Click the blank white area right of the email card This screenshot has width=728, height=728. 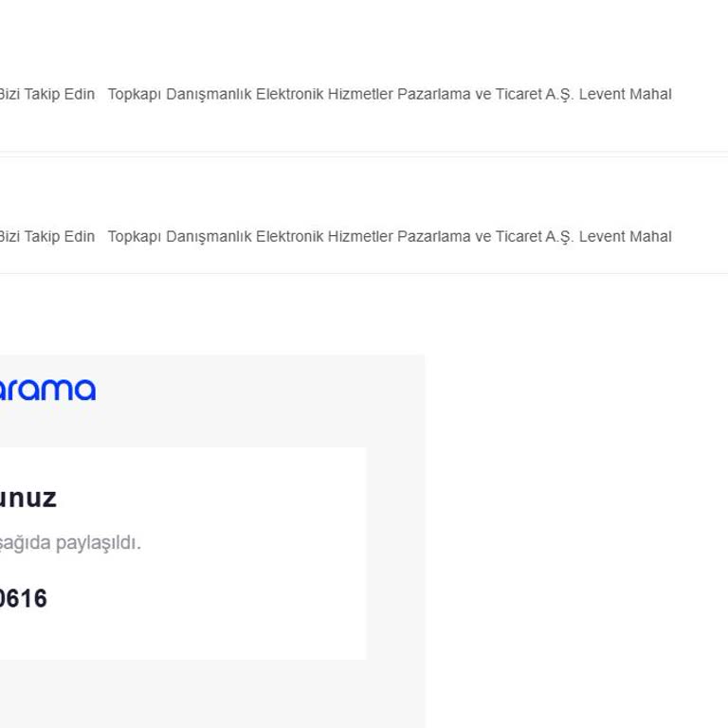(x=575, y=541)
